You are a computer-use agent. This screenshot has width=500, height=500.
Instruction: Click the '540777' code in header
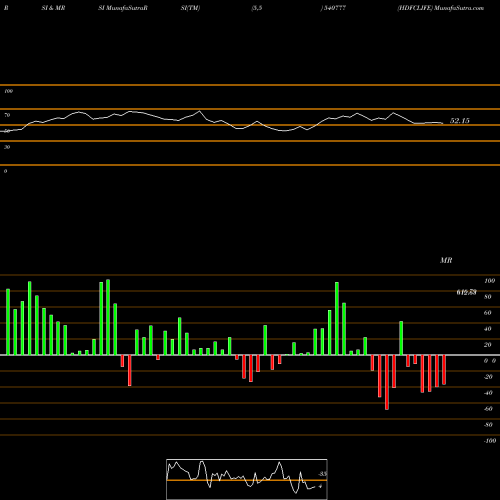(x=334, y=8)
